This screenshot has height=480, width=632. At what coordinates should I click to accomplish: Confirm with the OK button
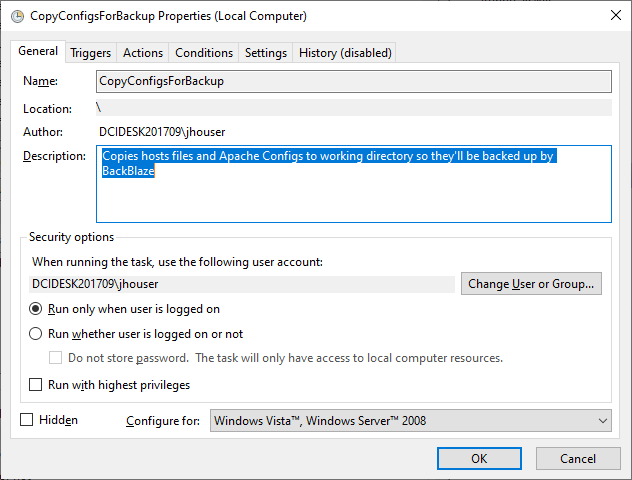click(479, 458)
